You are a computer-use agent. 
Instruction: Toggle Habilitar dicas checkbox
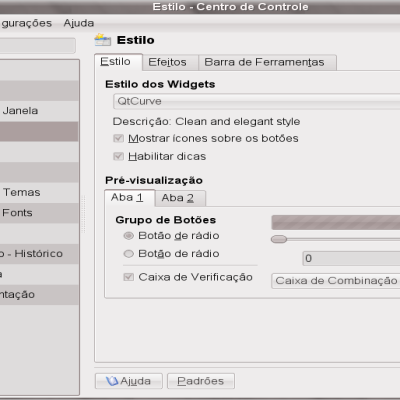click(119, 156)
